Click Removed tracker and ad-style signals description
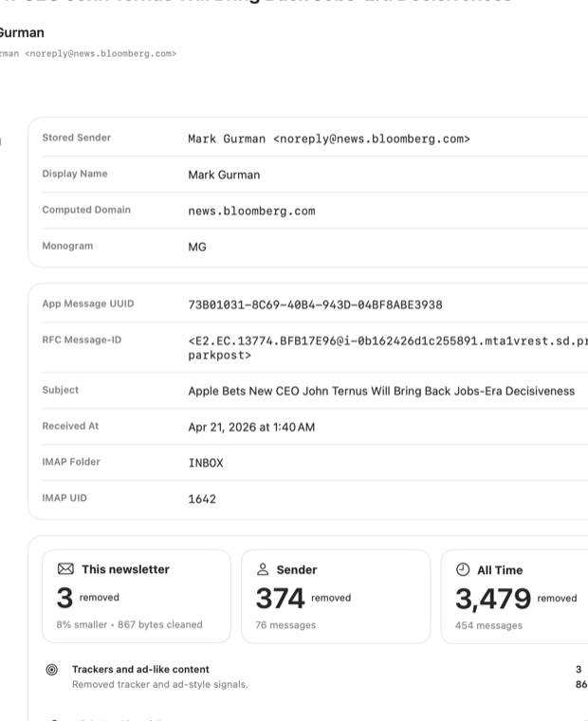588x721 pixels. point(160,684)
